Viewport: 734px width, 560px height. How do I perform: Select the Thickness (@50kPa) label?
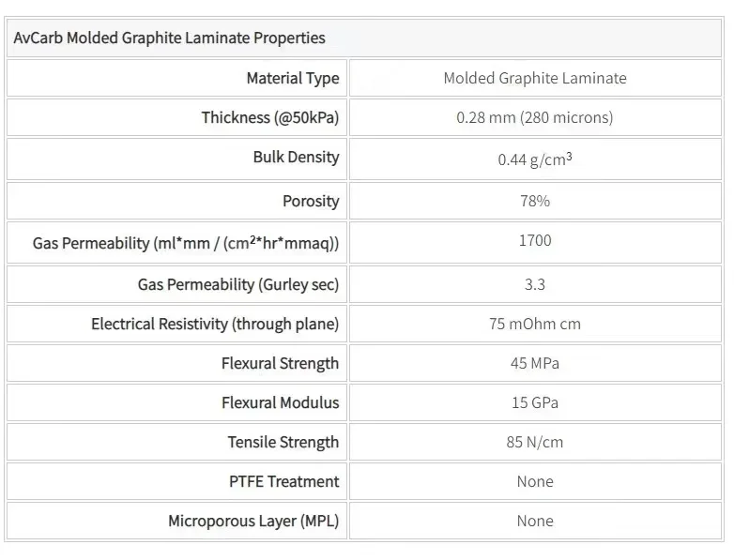(270, 117)
